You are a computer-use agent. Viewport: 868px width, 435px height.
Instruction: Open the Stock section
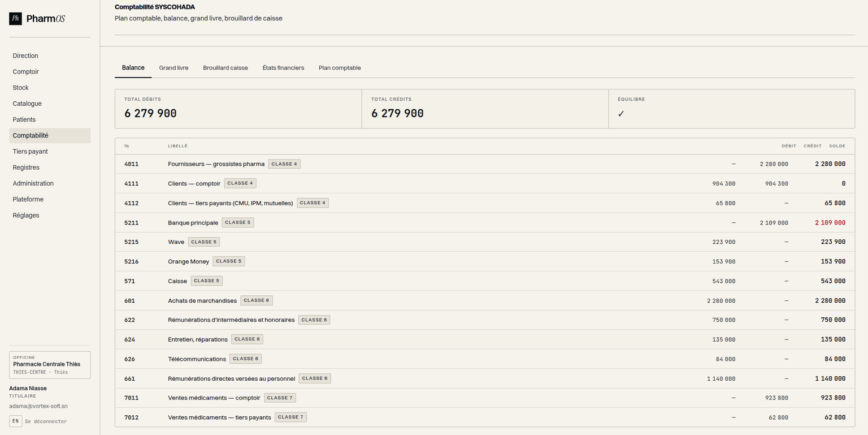[x=20, y=87]
